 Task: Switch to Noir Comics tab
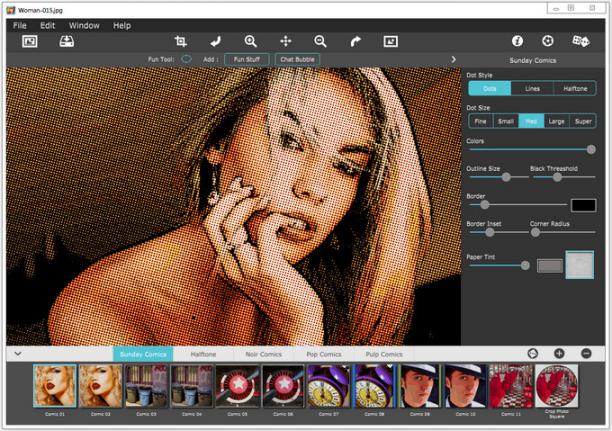[263, 354]
